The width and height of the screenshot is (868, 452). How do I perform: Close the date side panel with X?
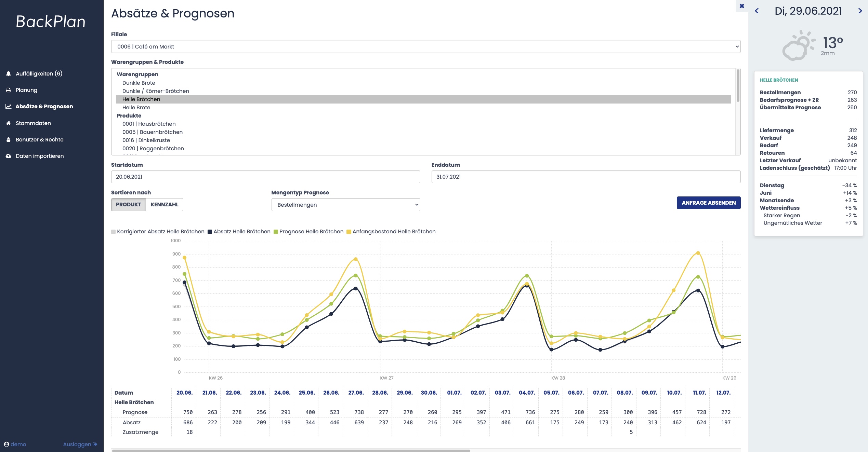click(x=742, y=6)
